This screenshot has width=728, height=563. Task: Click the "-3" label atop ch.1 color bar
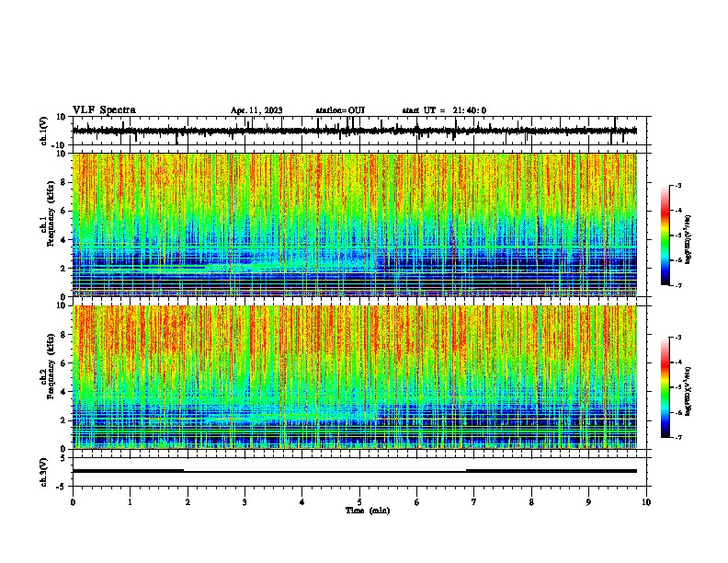point(678,186)
